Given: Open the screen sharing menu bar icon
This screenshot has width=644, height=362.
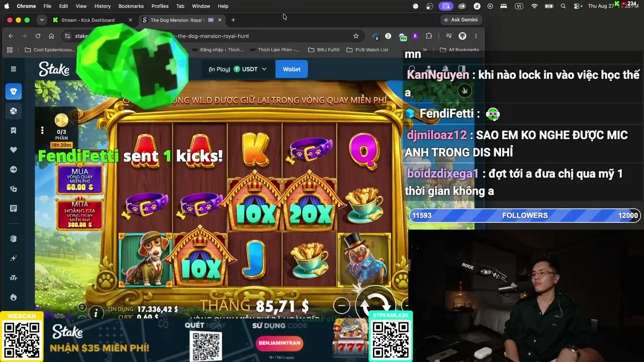Looking at the screenshot, I should (446, 6).
